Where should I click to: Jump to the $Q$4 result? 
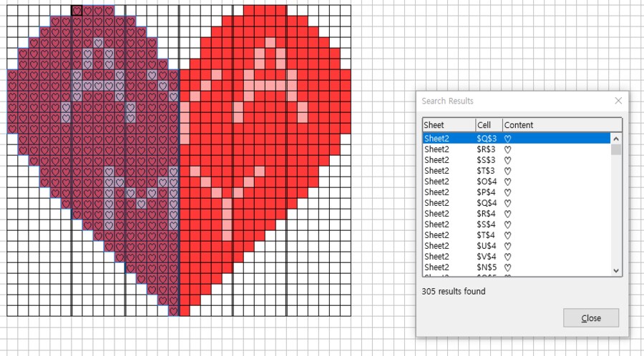point(515,202)
